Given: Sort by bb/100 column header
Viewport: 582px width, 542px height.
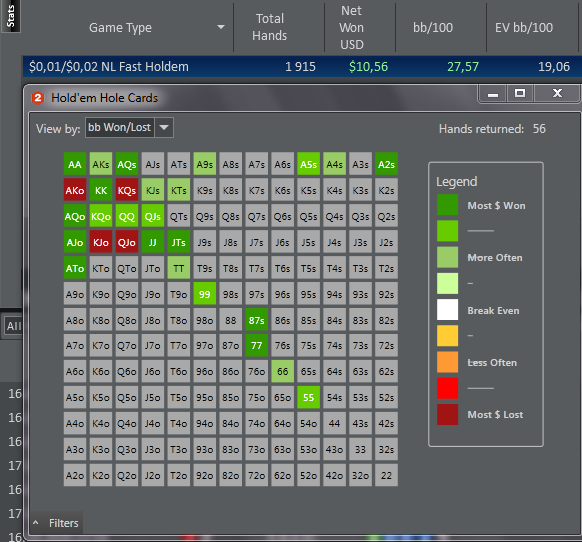Looking at the screenshot, I should tap(433, 27).
